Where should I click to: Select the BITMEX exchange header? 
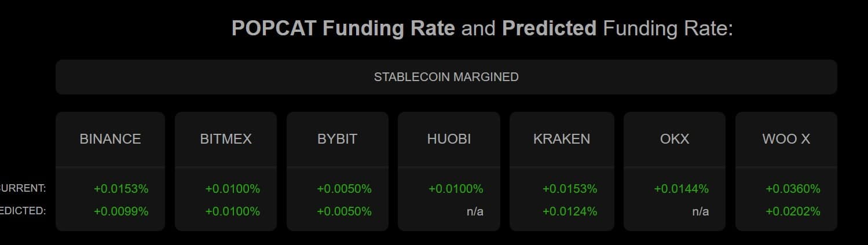(226, 139)
